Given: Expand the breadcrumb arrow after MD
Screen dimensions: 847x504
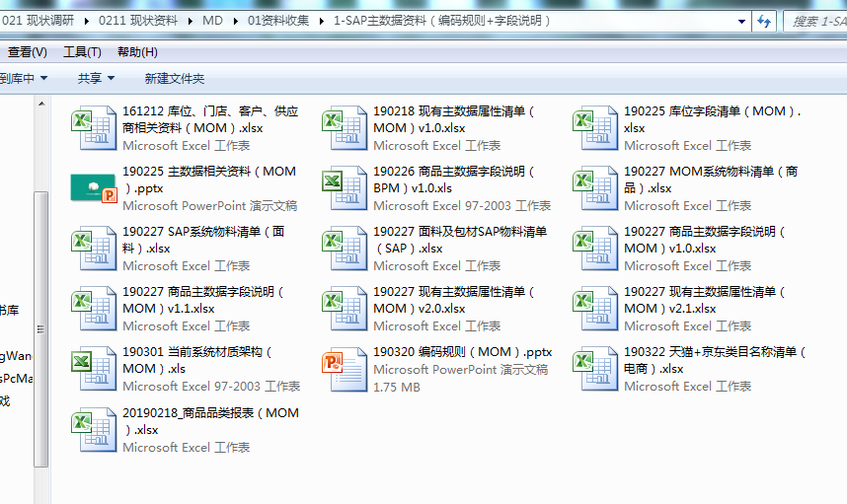Looking at the screenshot, I should click(x=236, y=21).
